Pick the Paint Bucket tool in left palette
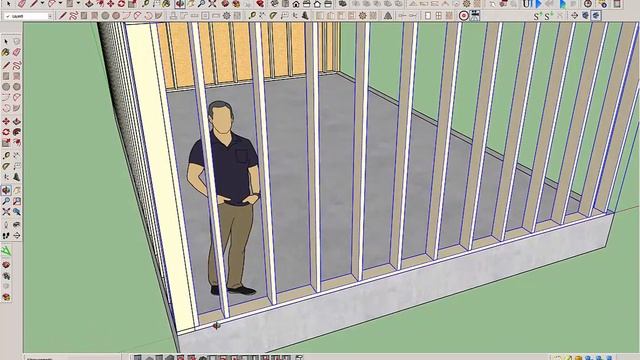Image resolution: width=640 pixels, height=360 pixels. pos(6,52)
